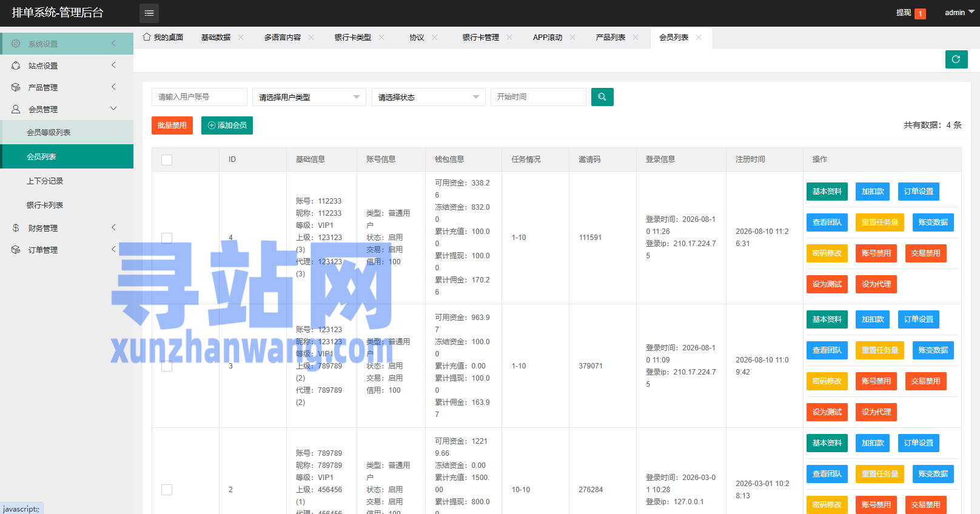
Task: Click 查看团队 for account 123123
Action: tap(827, 350)
